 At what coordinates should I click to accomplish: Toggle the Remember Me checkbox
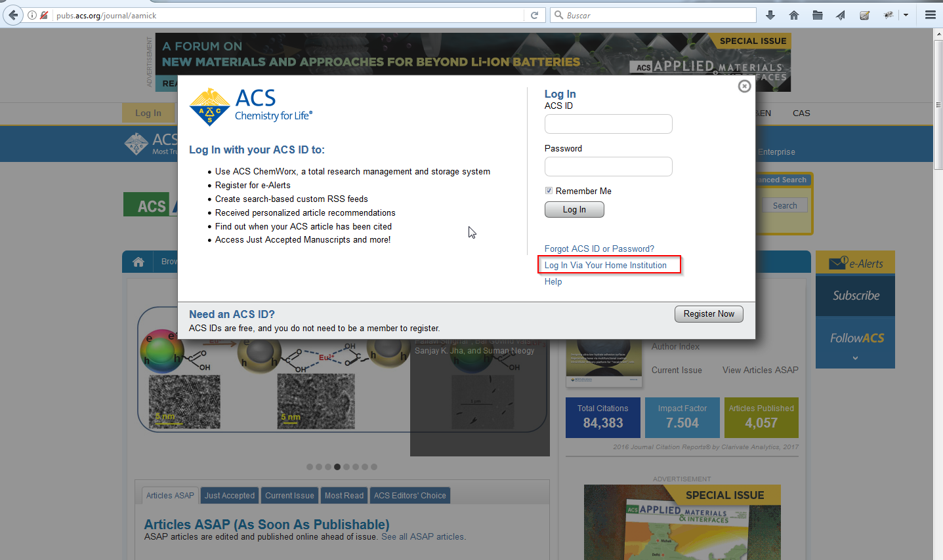[549, 191]
